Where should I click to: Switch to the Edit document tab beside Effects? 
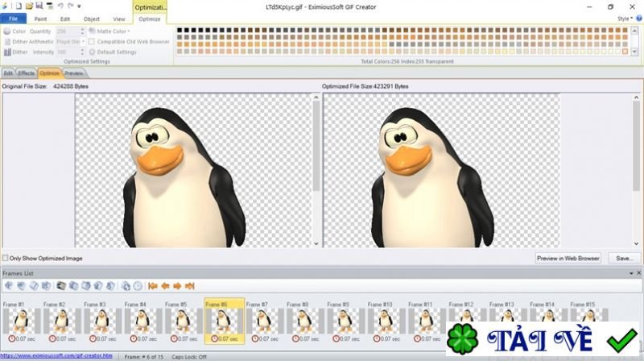pyautogui.click(x=8, y=73)
